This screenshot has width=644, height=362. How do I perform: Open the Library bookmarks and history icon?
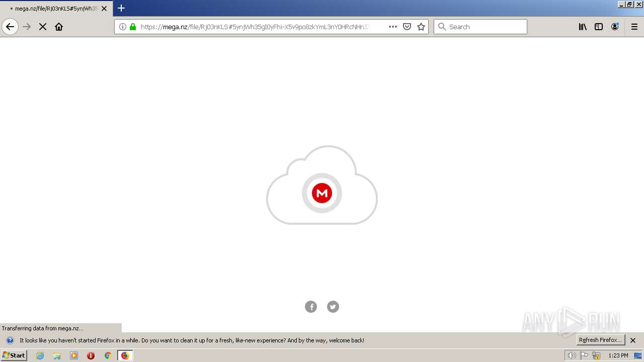coord(583,27)
